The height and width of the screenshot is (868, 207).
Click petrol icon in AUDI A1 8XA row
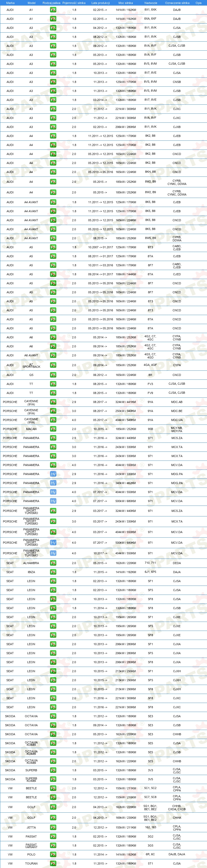(53, 19)
